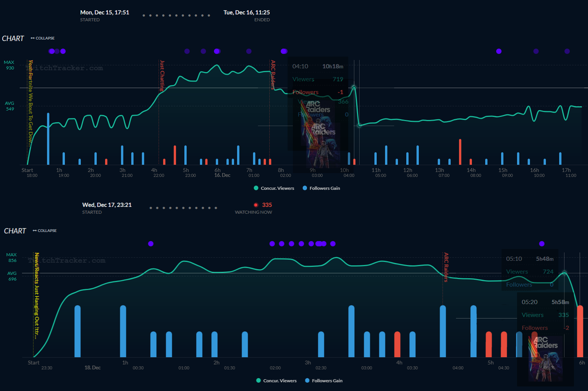
Task: Click start date 'Mon, Dec 15, 17:51'
Action: coord(105,13)
